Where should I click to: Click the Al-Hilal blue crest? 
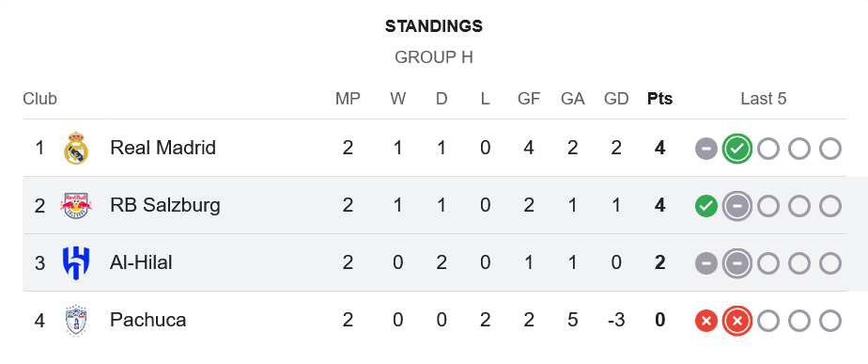click(76, 262)
